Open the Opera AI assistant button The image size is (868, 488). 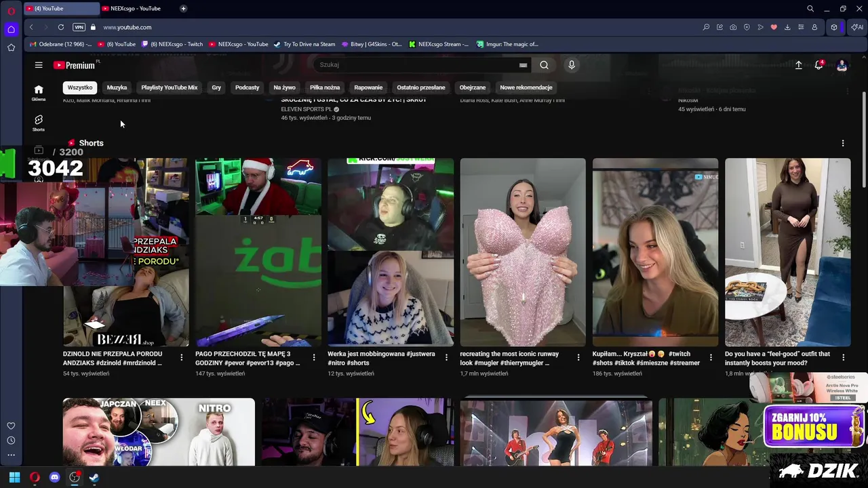click(858, 27)
